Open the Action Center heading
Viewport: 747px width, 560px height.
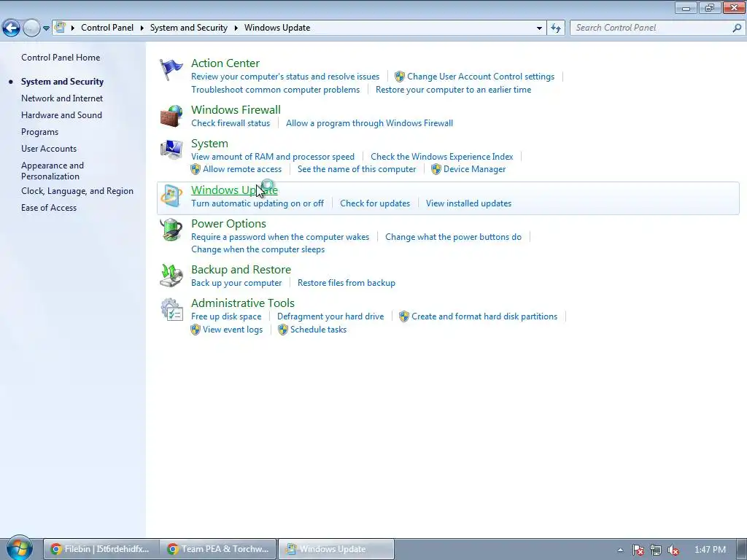point(225,63)
